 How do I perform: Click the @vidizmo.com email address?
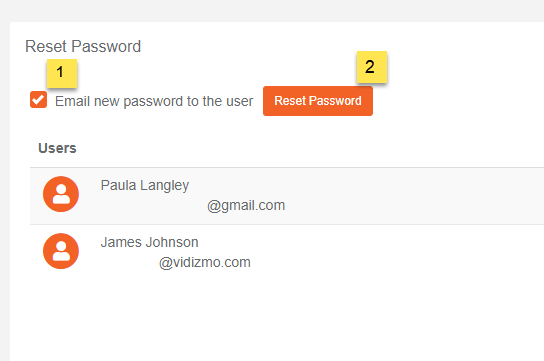tap(205, 262)
